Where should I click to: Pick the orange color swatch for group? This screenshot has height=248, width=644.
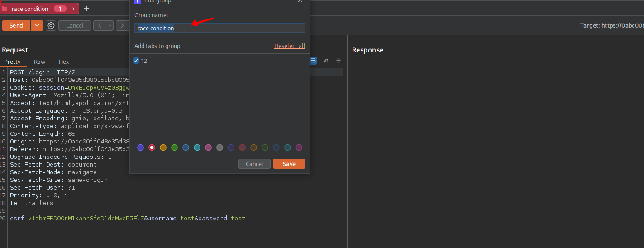163,148
